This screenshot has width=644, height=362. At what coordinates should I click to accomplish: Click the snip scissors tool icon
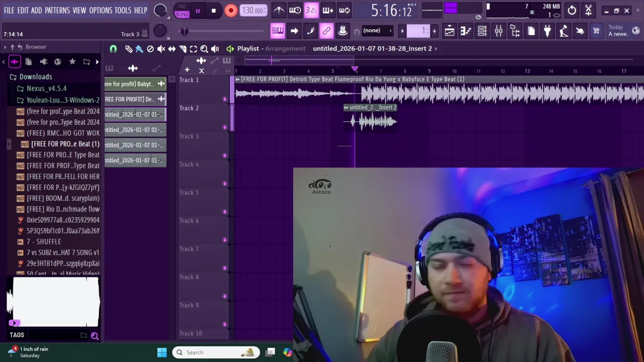(588, 10)
